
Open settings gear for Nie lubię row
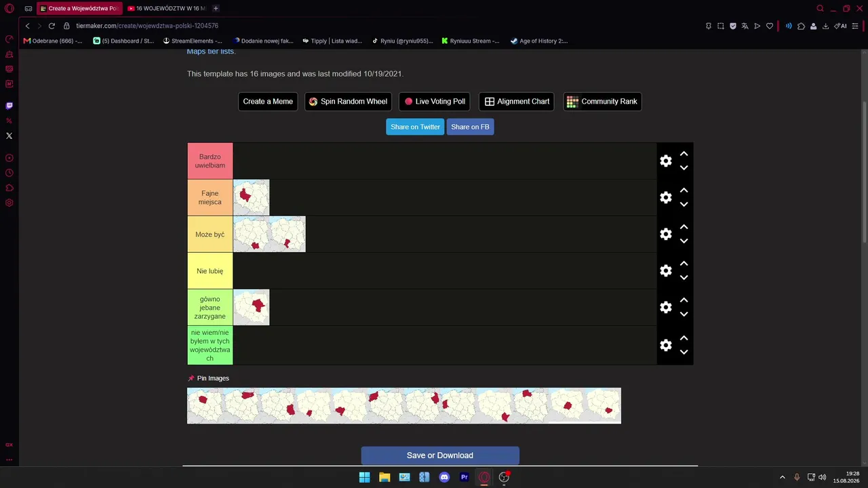666,270
